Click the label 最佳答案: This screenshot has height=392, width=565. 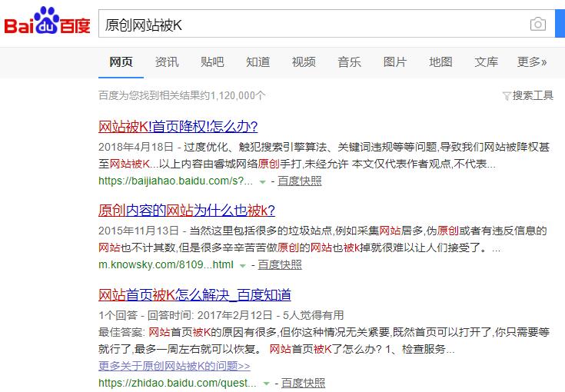(x=121, y=332)
